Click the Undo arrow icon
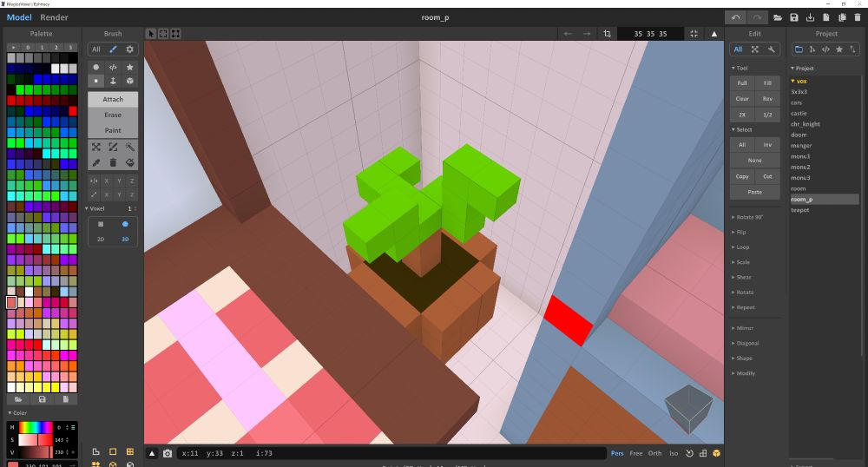Screen dimensions: 868x467 tap(735, 17)
